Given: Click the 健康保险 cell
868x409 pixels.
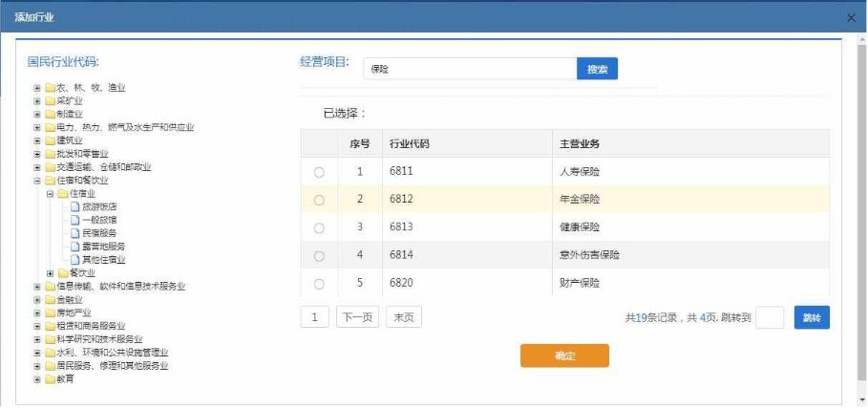Looking at the screenshot, I should coord(690,227).
